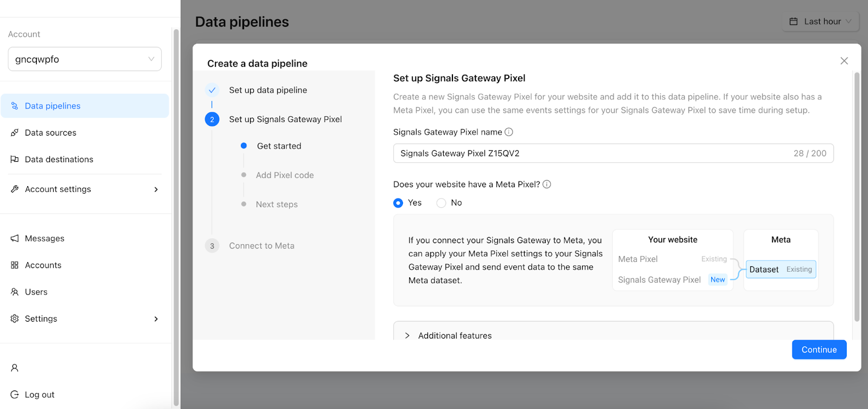This screenshot has width=868, height=409.
Task: Click the Account settings wrench icon
Action: 15,189
